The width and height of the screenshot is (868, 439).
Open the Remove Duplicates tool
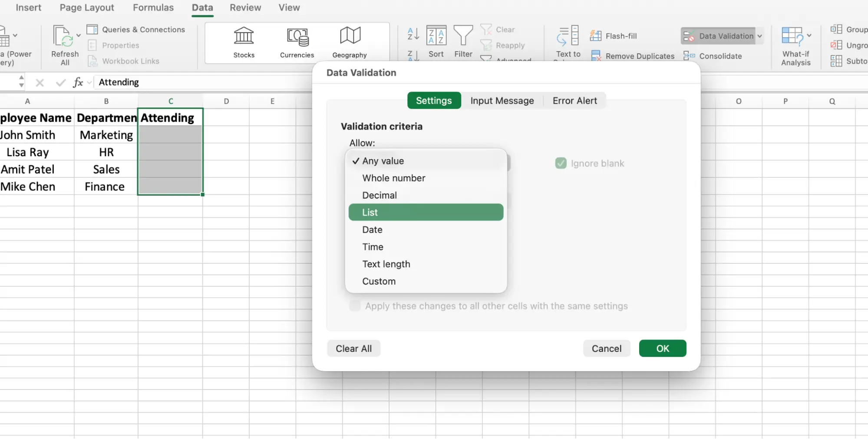pos(597,56)
